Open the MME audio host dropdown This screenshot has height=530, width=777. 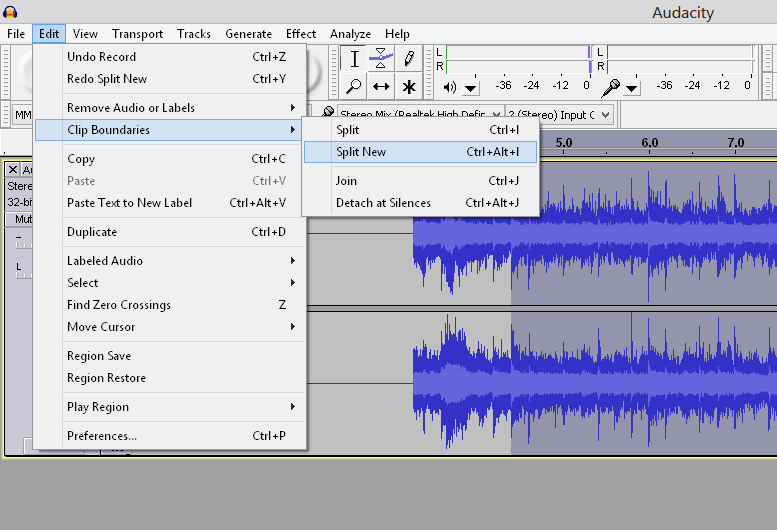tap(22, 115)
